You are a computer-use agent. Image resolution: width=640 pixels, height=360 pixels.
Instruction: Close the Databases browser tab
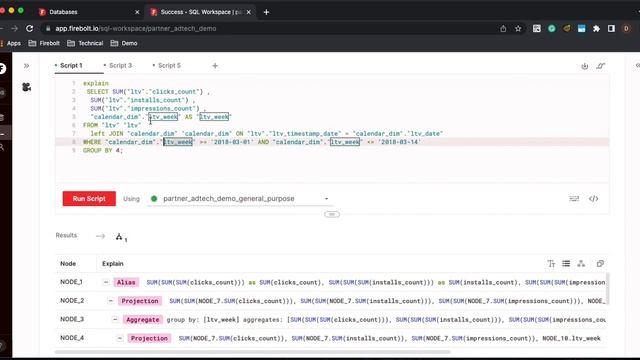pyautogui.click(x=137, y=12)
